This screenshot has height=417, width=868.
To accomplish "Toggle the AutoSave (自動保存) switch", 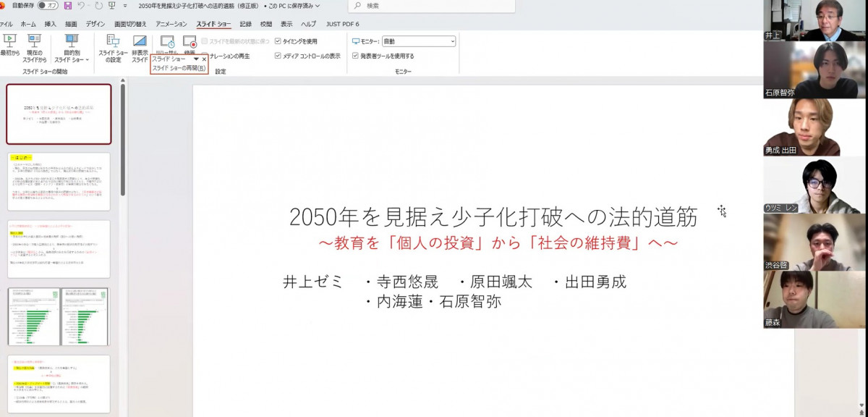I will tap(48, 6).
